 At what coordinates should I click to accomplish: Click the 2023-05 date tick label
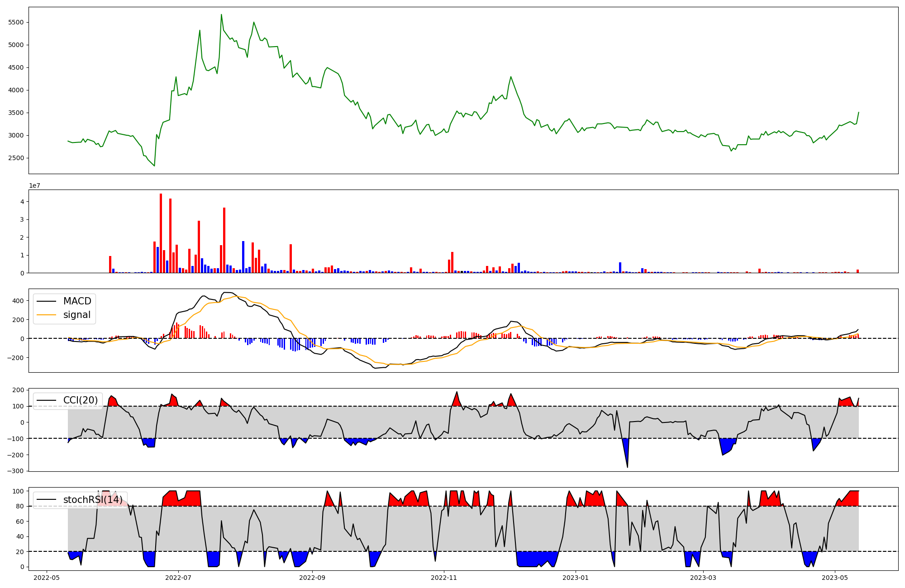835,578
